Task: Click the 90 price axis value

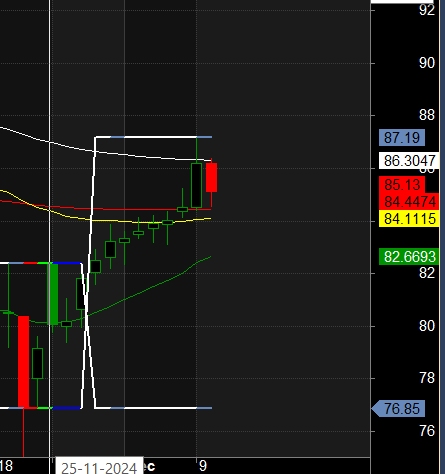Action: tap(427, 63)
